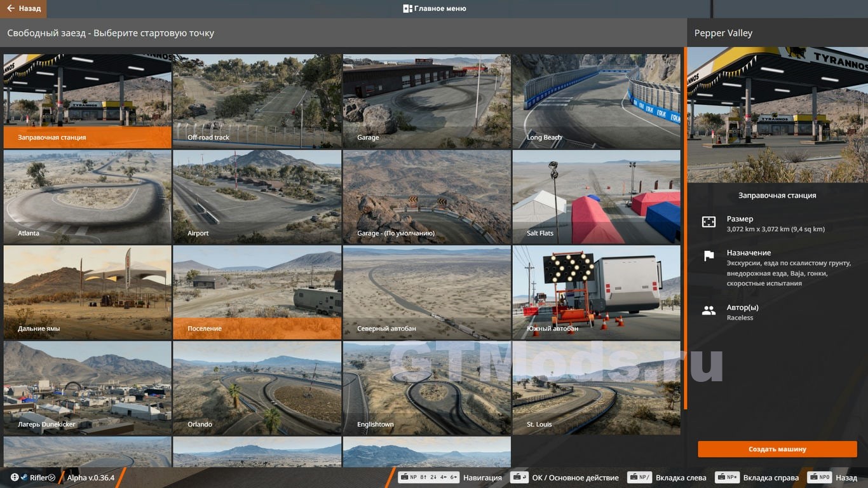The image size is (868, 488).
Task: Click the Главное меню icon in top bar
Action: [407, 8]
